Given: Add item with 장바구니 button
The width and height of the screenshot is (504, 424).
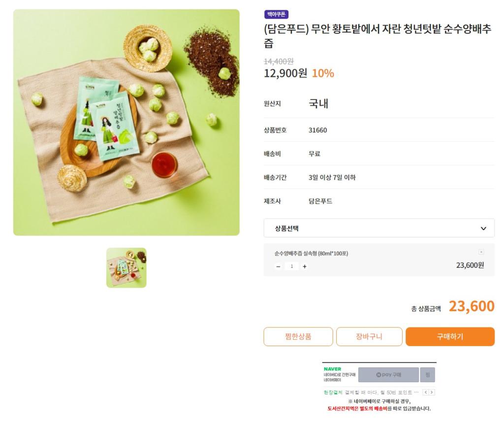Looking at the screenshot, I should click(369, 337).
